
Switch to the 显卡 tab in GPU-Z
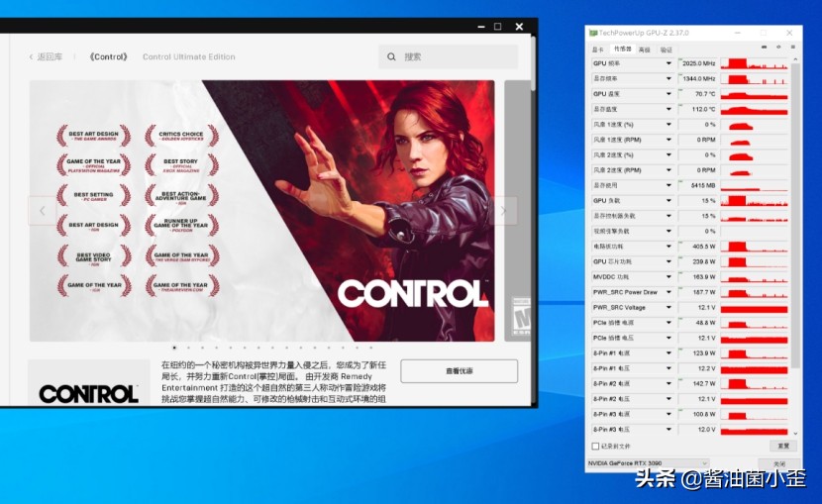point(598,50)
